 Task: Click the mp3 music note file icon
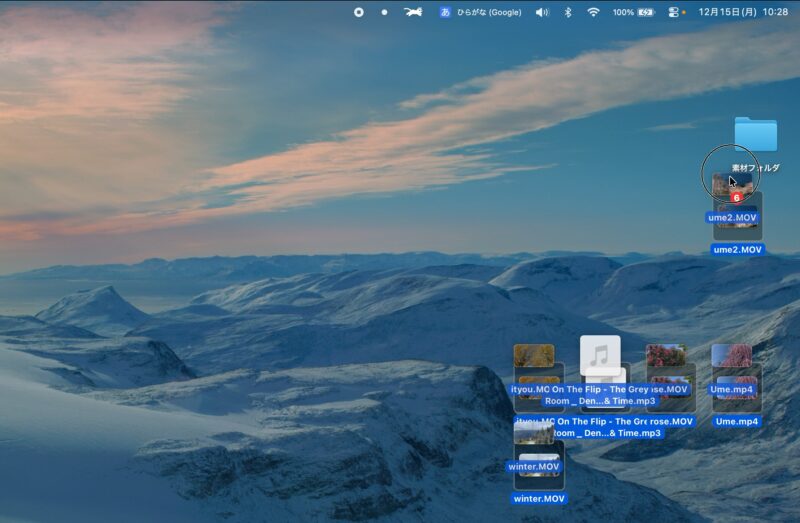click(600, 356)
